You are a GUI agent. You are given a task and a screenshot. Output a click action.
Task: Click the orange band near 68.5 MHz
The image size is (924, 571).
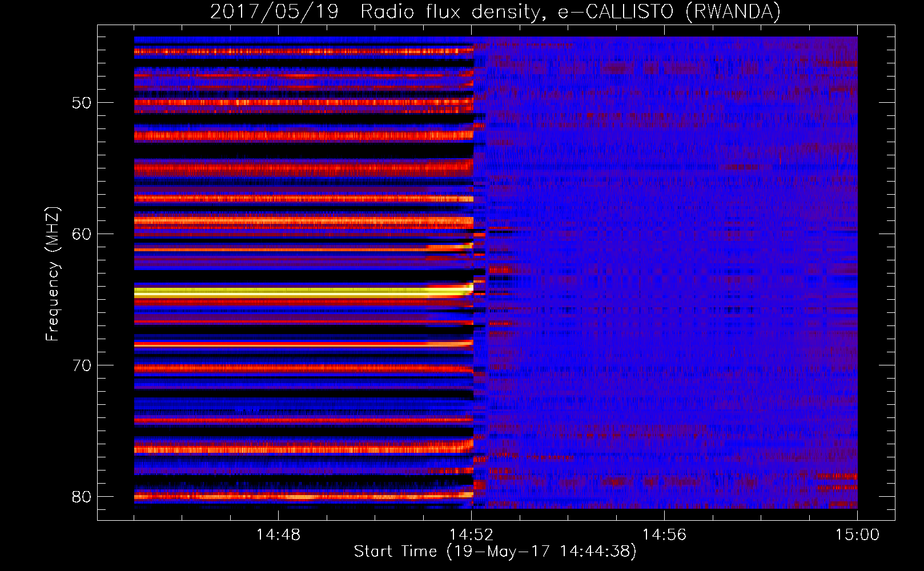click(x=304, y=344)
